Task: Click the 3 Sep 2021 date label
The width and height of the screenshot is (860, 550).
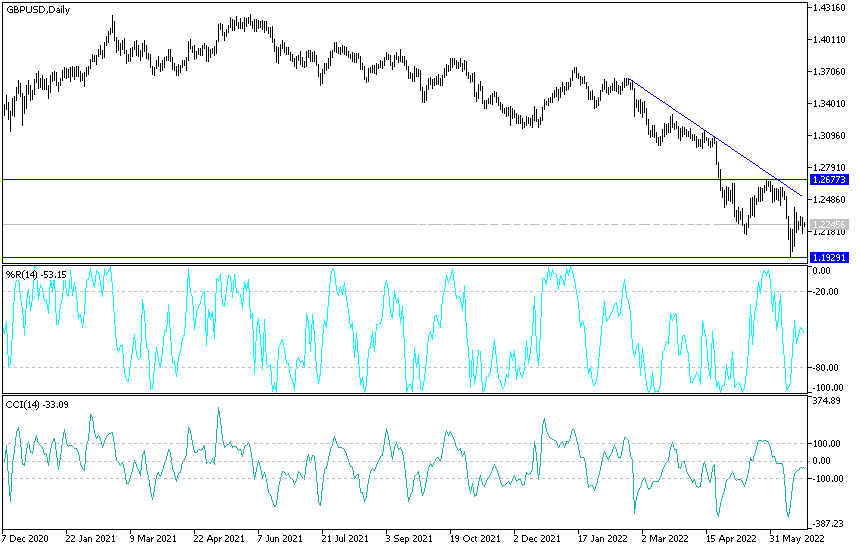Action: coord(409,539)
